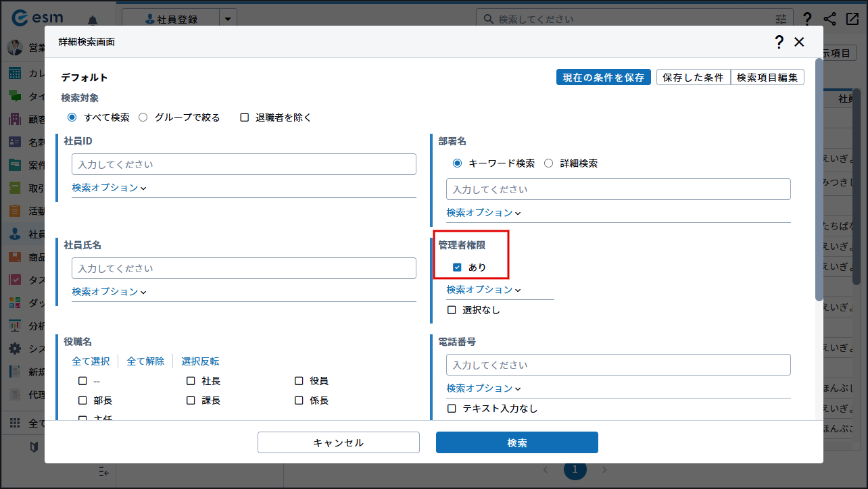Click the 社員氏名 input field
The width and height of the screenshot is (868, 489).
tap(243, 268)
